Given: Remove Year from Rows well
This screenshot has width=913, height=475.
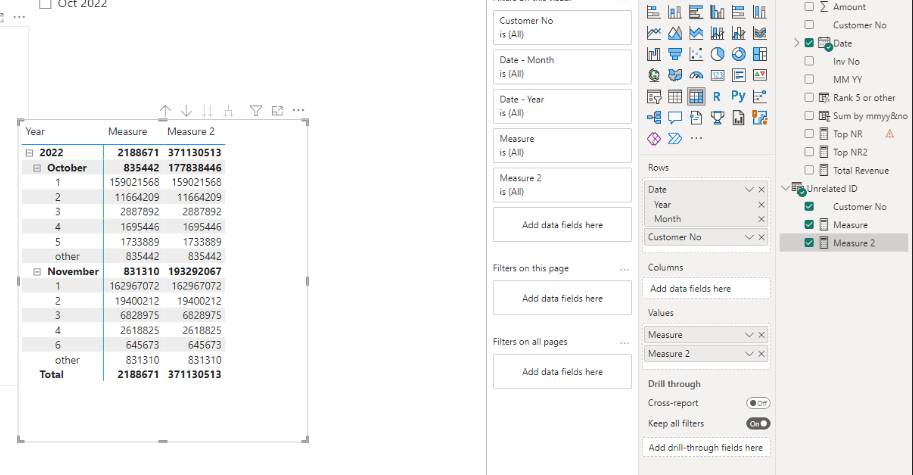Looking at the screenshot, I should point(761,205).
